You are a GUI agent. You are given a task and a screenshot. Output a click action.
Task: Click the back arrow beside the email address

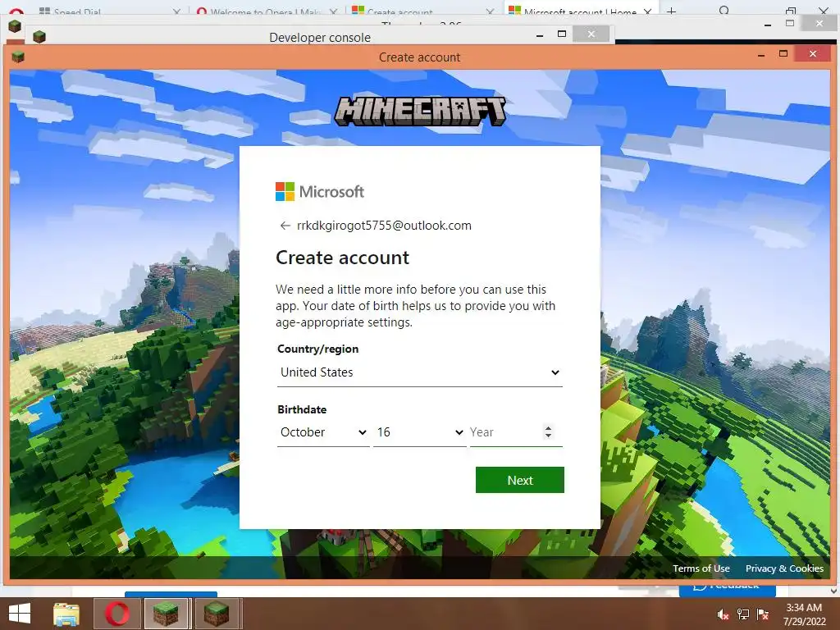(285, 226)
